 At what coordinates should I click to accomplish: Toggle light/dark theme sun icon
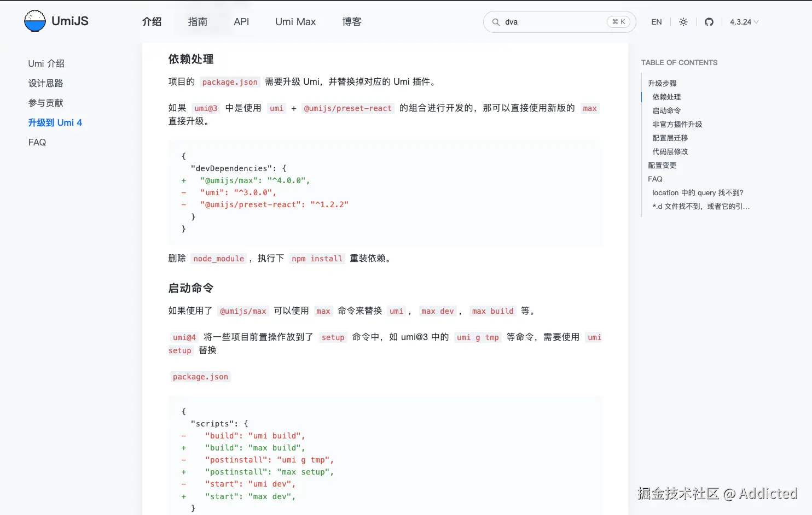(683, 22)
